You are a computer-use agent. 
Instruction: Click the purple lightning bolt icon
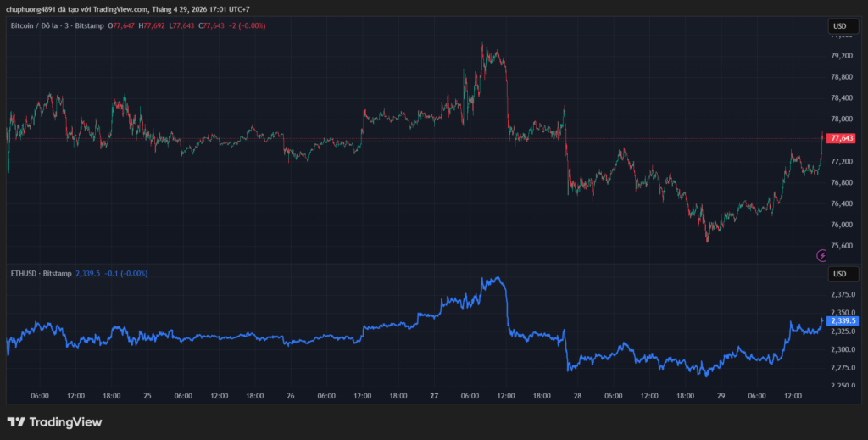[x=821, y=254]
